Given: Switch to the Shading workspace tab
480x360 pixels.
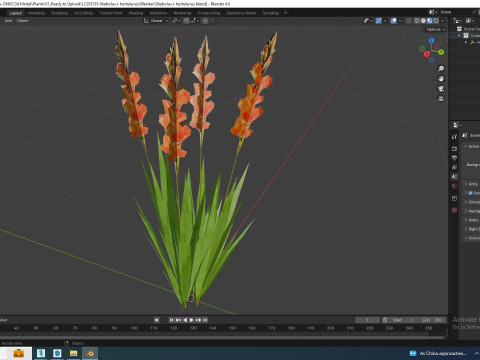Looking at the screenshot, I should [136, 13].
